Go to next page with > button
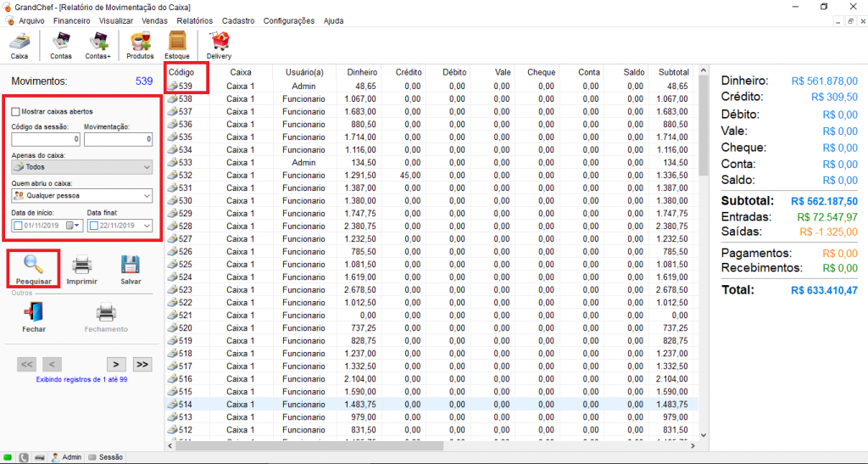Screen dimensions: 868x464 (x=116, y=364)
